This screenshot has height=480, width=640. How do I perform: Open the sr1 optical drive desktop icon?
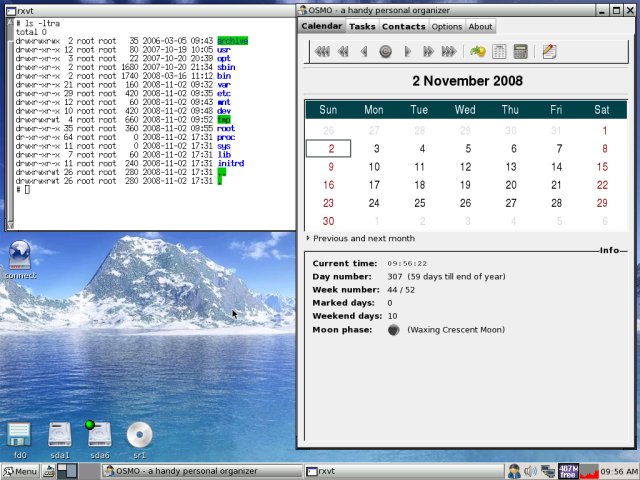tap(139, 437)
